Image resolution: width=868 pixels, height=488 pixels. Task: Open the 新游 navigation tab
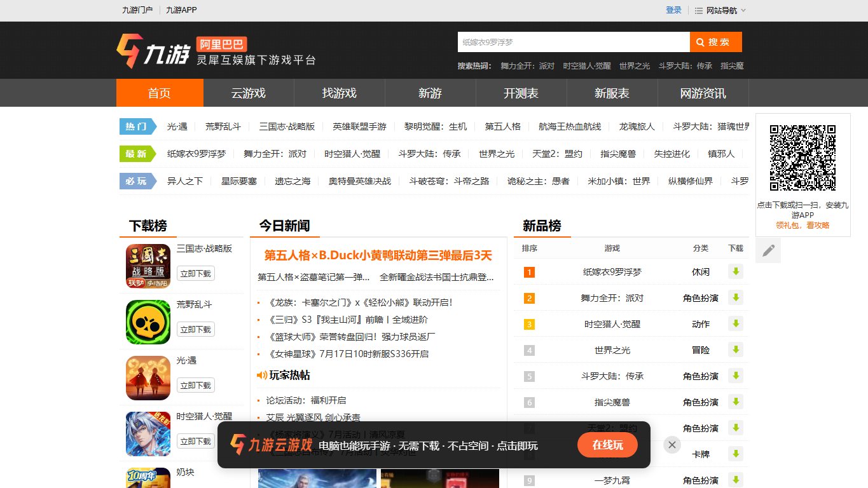(430, 93)
